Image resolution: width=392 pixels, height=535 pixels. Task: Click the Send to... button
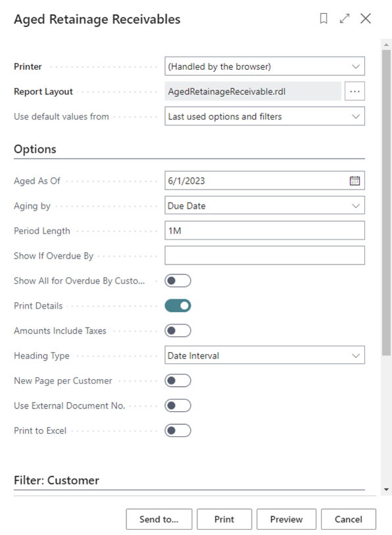159,519
